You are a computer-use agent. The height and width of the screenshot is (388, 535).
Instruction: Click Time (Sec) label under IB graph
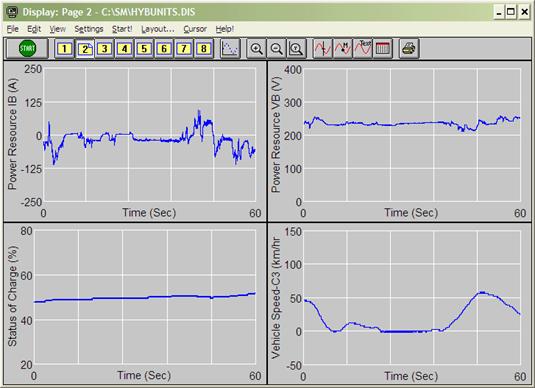click(x=149, y=213)
